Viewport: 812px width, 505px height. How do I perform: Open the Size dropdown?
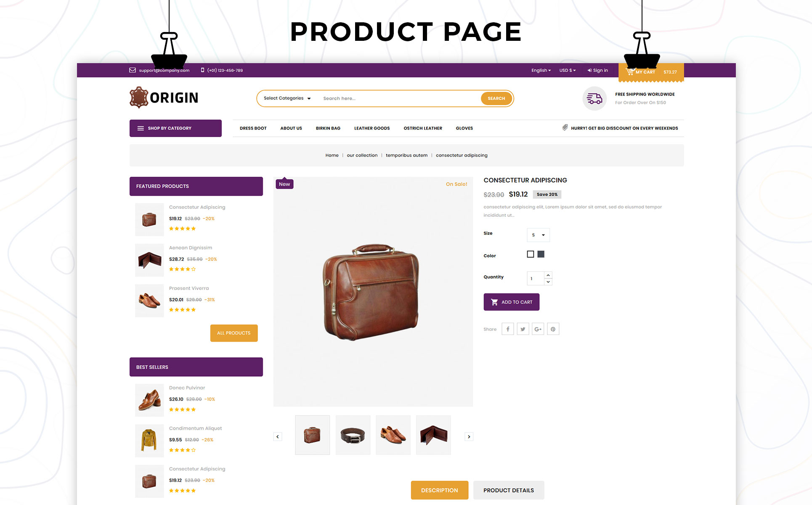pos(538,235)
